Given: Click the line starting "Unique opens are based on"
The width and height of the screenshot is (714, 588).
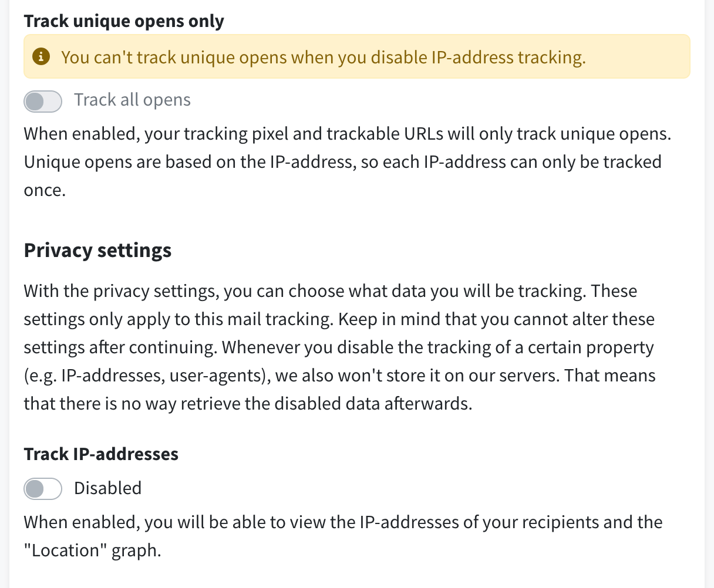Looking at the screenshot, I should coord(343,162).
